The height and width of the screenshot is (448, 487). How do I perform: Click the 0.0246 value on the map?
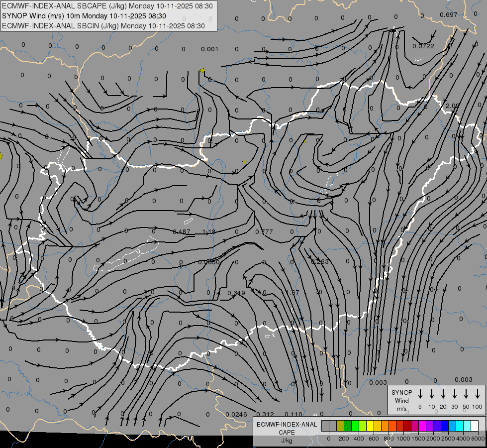(236, 415)
